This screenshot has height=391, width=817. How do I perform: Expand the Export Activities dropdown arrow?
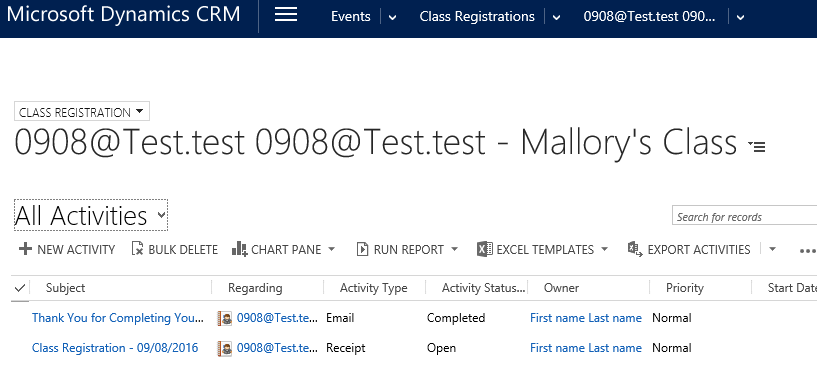(x=772, y=249)
